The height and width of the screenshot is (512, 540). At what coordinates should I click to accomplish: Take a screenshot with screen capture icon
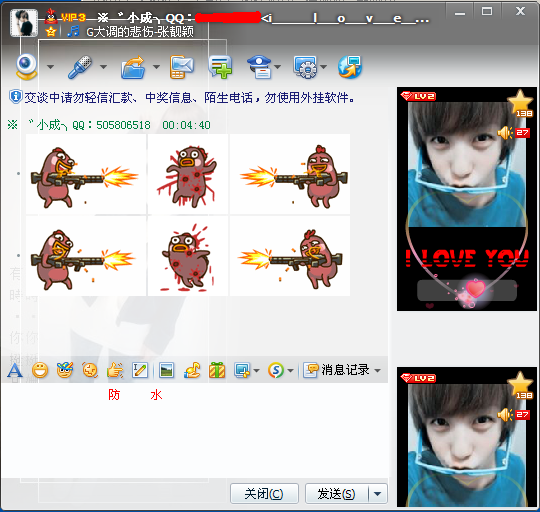click(x=242, y=370)
